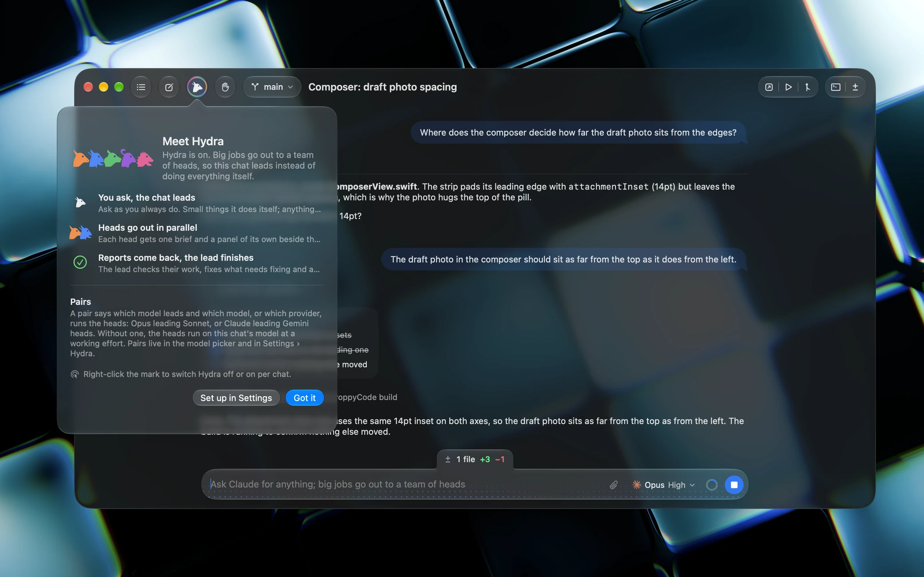The image size is (924, 577).
Task: Click the 'Composer: draft photo spacing' title
Action: click(382, 87)
